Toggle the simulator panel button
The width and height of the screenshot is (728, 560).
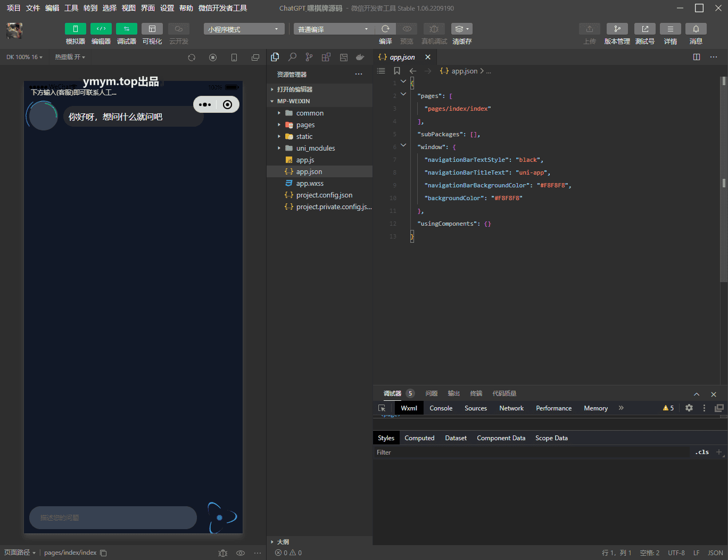coord(76,29)
